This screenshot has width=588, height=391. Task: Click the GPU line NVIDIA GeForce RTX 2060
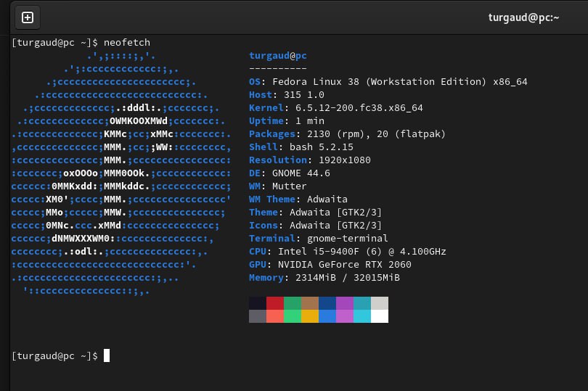coord(330,265)
